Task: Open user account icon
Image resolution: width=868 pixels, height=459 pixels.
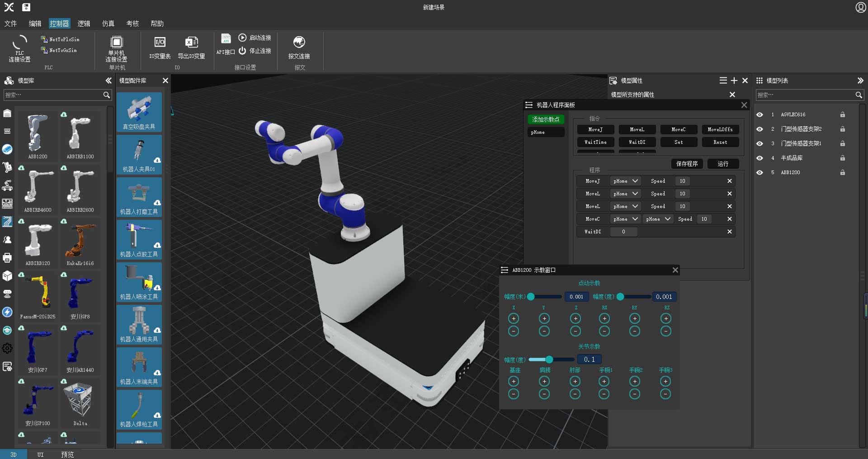Action: point(860,7)
